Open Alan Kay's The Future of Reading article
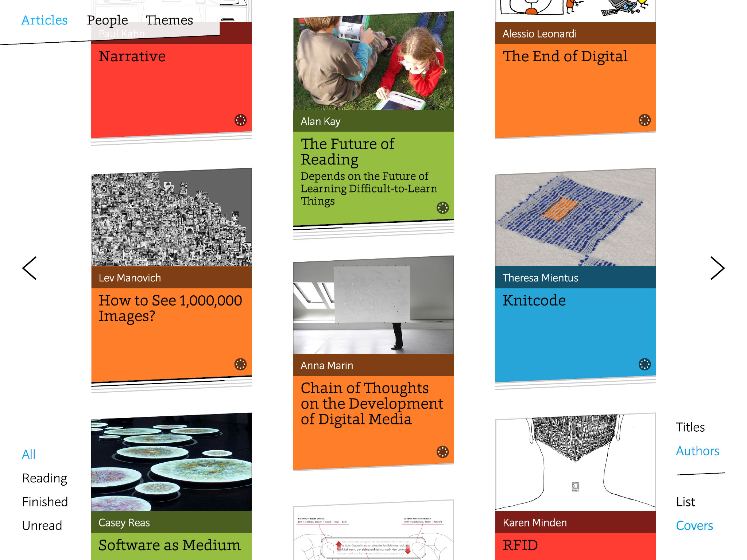 [373, 118]
